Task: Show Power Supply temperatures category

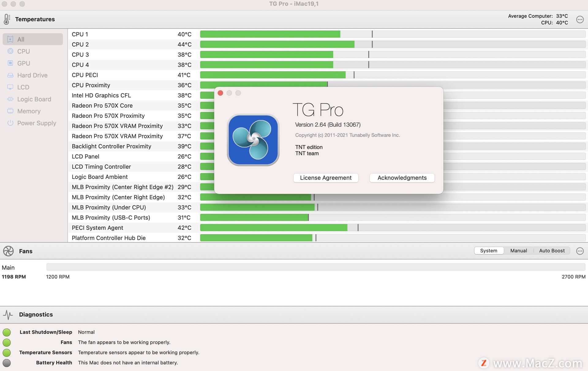Action: tap(32, 123)
